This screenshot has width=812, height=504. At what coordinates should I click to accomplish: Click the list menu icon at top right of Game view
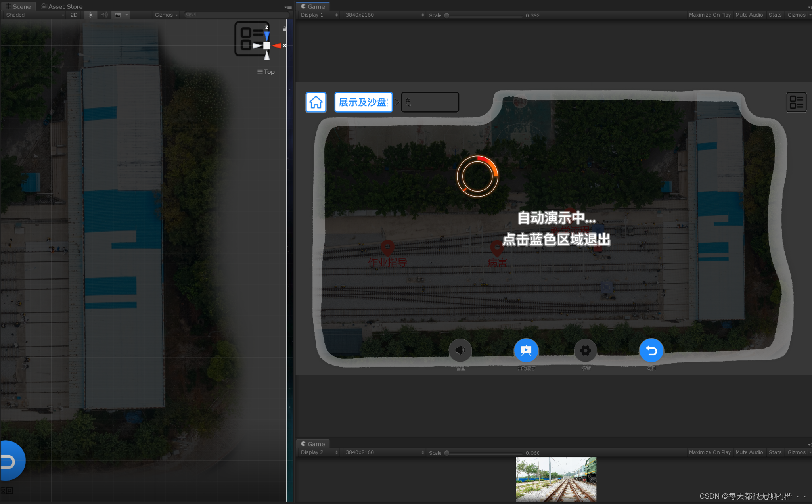(796, 102)
